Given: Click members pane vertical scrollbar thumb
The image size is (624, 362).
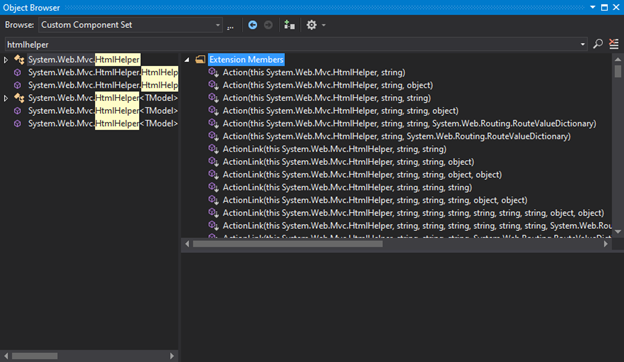Looking at the screenshot, I should (618, 71).
